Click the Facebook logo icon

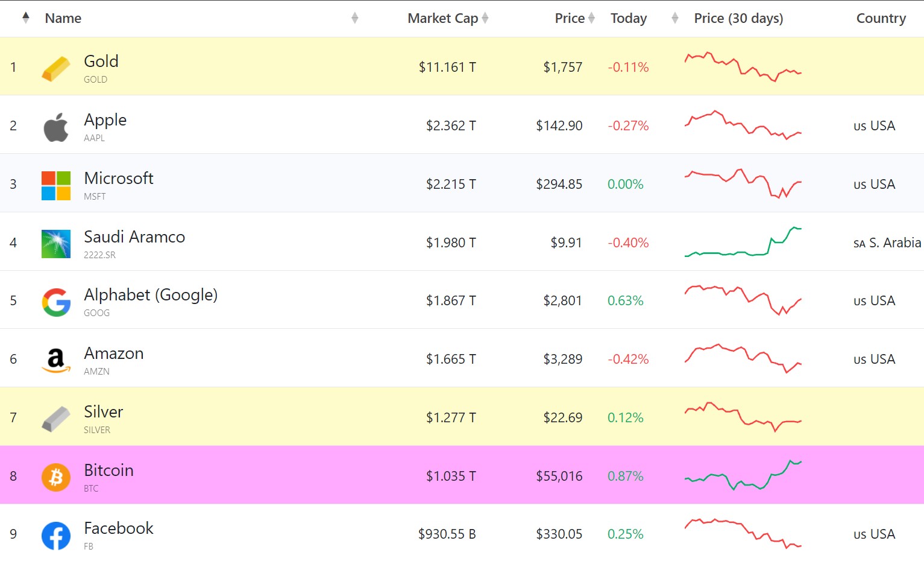[56, 536]
